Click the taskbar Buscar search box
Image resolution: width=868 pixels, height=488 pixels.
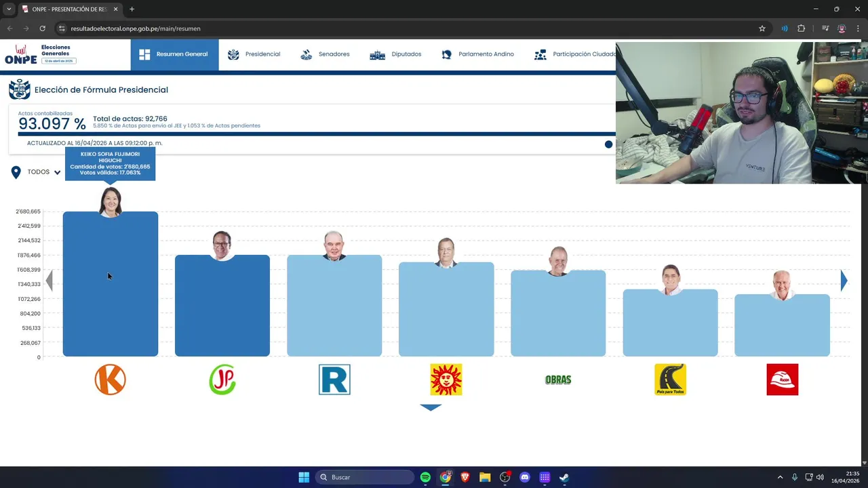(x=365, y=477)
